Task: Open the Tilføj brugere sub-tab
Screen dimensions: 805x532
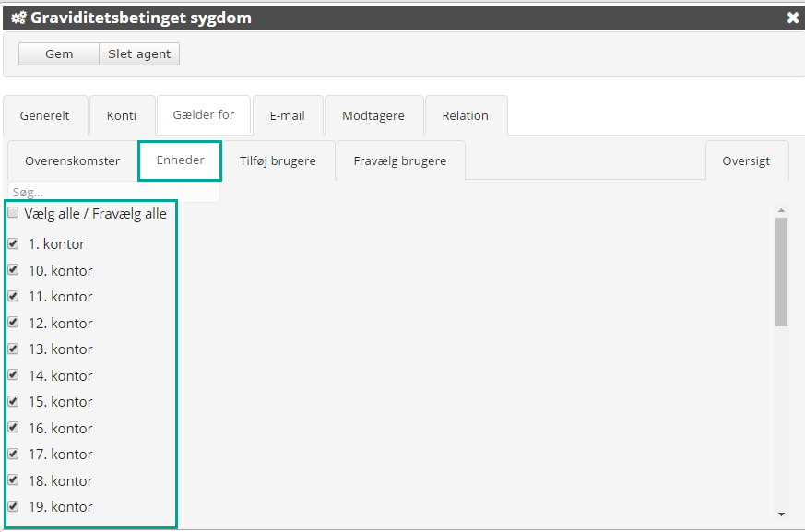Action: coord(278,161)
